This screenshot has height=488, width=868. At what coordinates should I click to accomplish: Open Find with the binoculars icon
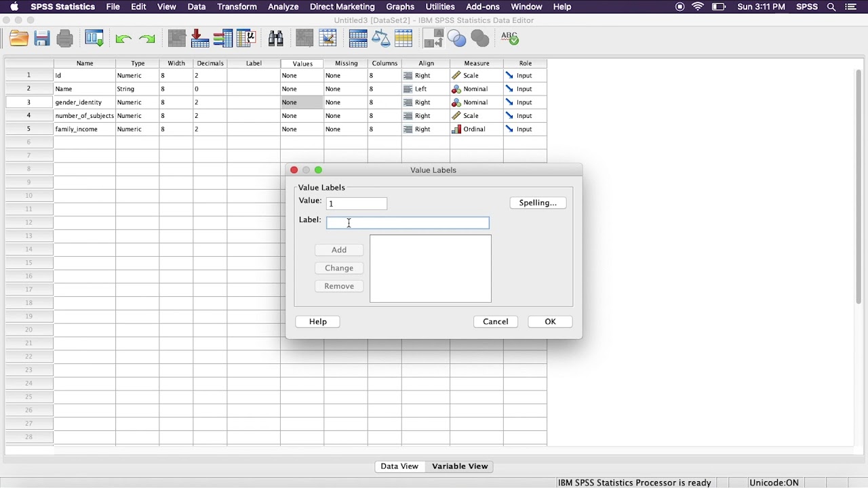(275, 39)
